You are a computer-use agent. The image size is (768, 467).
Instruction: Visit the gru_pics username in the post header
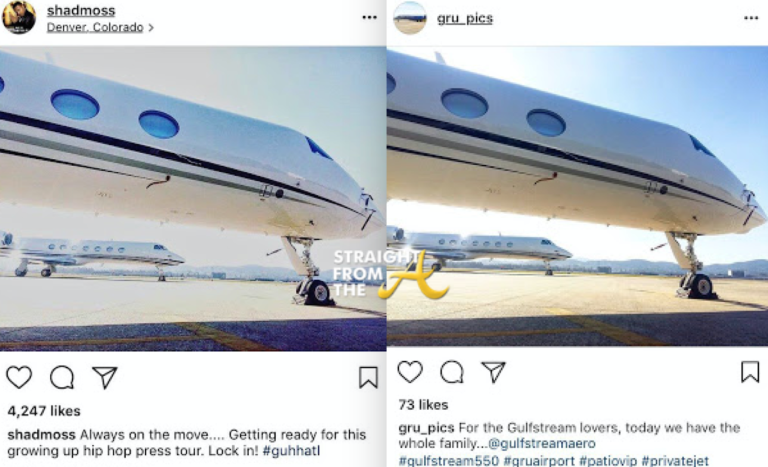[x=465, y=18]
